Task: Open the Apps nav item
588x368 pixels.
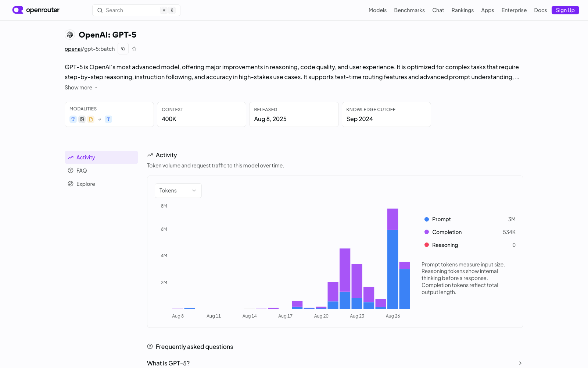Action: (487, 10)
